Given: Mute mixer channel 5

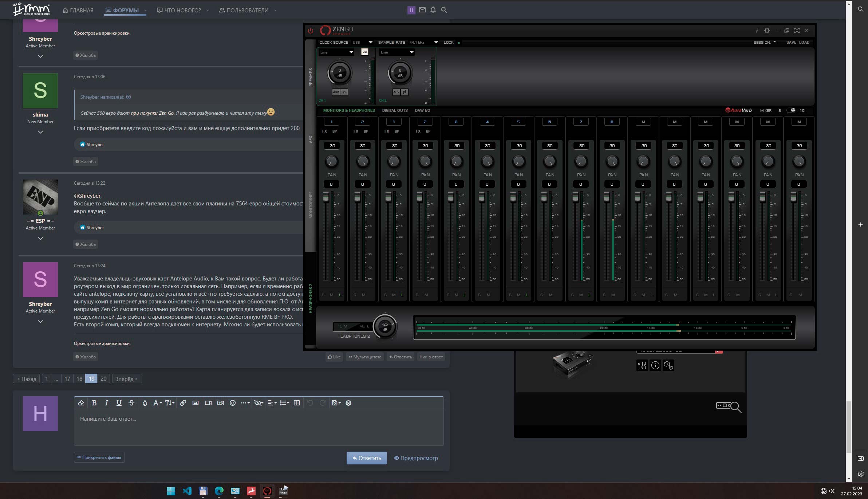Looking at the screenshot, I should click(519, 295).
